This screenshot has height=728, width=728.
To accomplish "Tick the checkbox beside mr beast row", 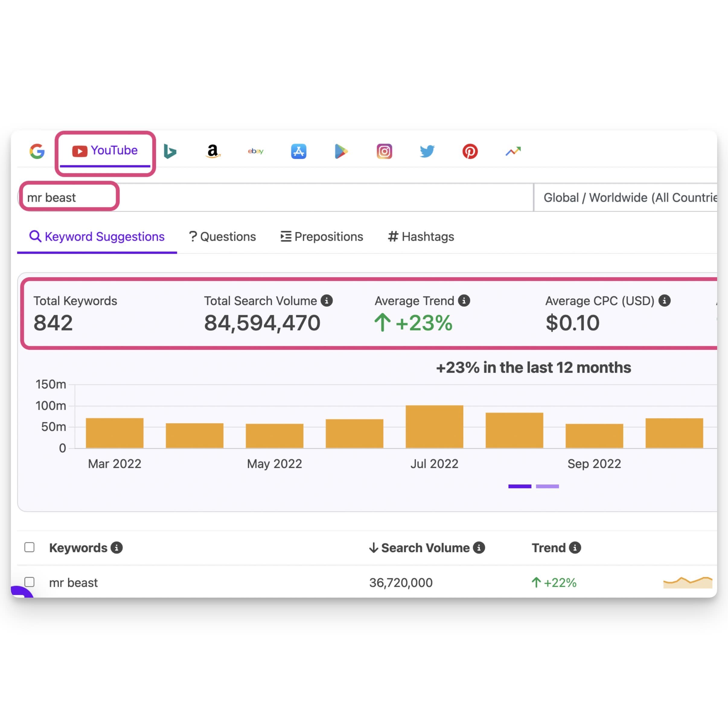I will point(29,582).
